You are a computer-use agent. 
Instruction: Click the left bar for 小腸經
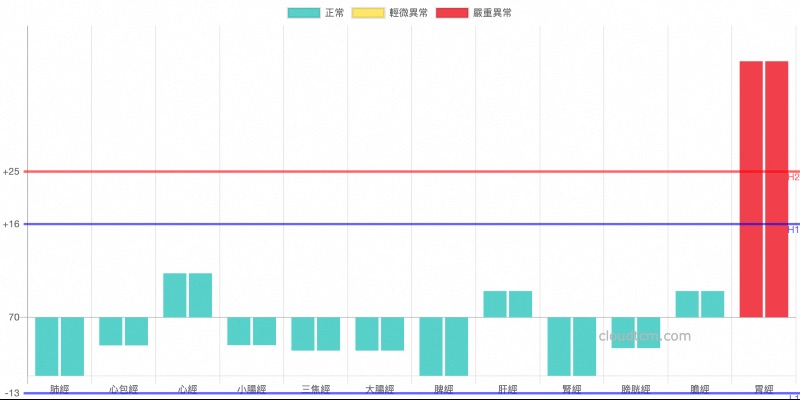coord(239,331)
